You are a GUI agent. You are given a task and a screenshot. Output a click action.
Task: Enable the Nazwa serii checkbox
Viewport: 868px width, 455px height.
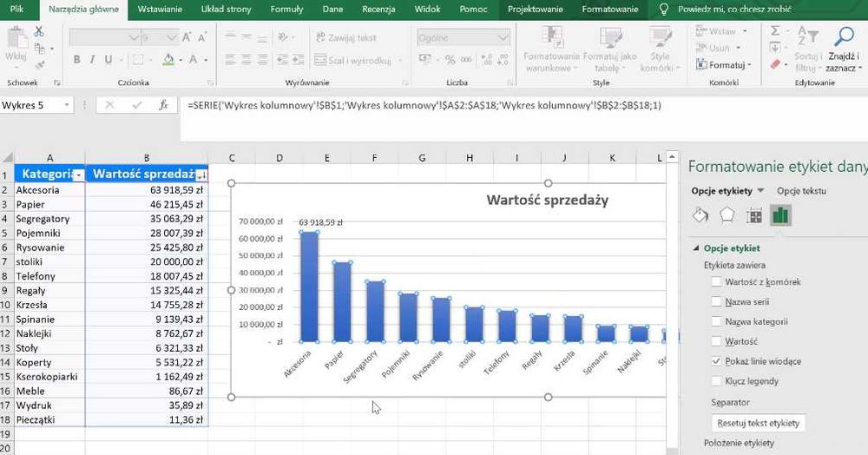coord(716,301)
